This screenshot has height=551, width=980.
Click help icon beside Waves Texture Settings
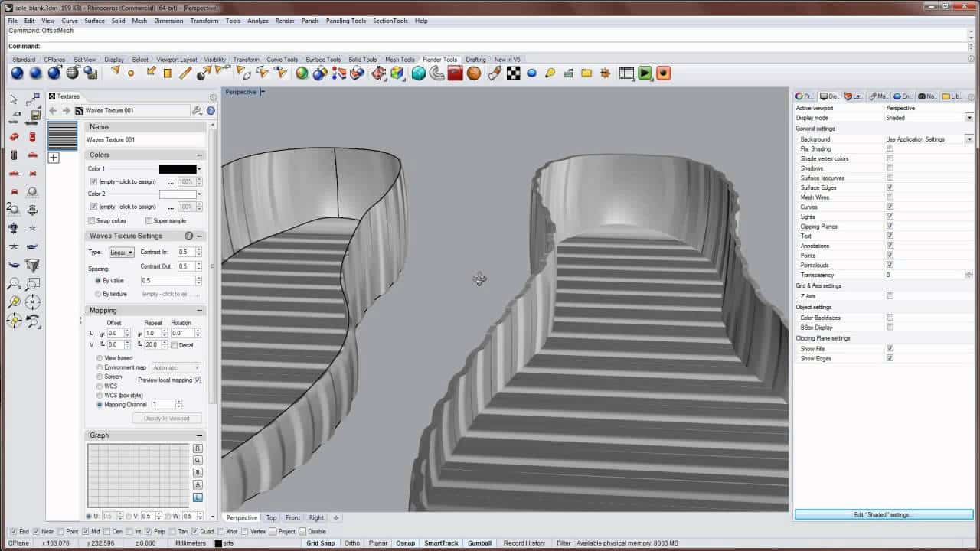[188, 236]
